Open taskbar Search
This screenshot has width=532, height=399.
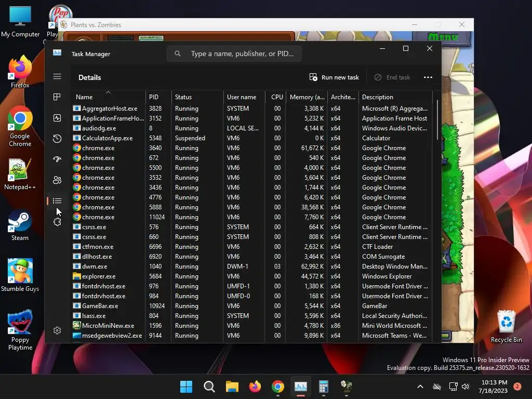click(x=209, y=387)
